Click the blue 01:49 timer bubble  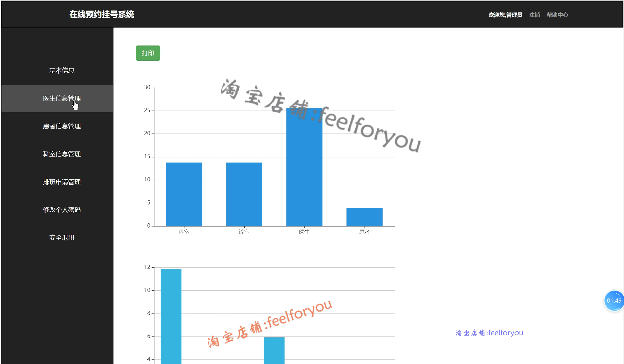coord(614,301)
